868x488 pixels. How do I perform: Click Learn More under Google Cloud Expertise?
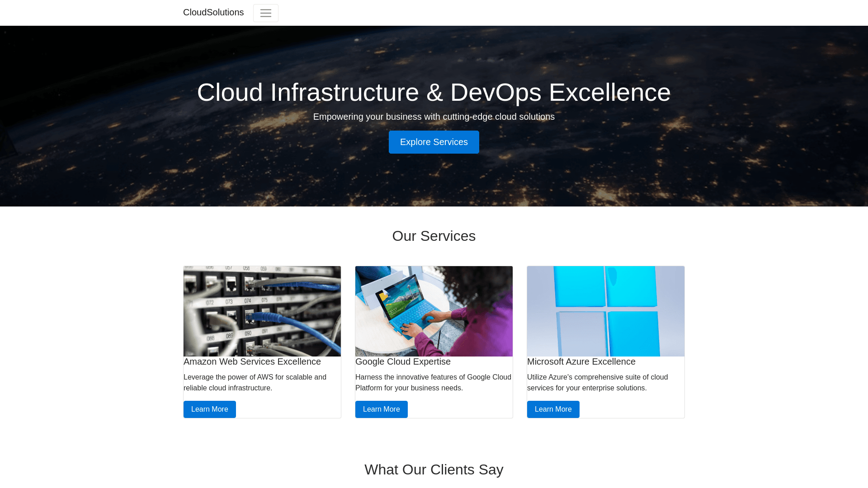click(381, 409)
